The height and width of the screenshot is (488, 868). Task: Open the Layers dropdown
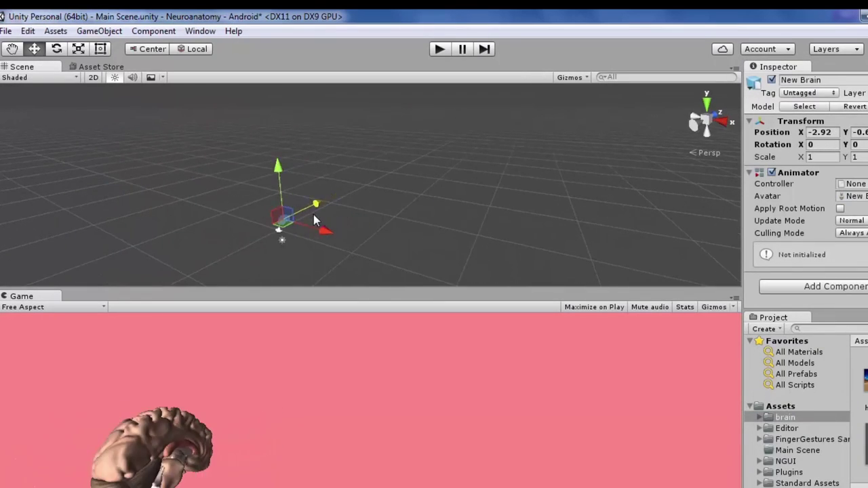coord(835,49)
